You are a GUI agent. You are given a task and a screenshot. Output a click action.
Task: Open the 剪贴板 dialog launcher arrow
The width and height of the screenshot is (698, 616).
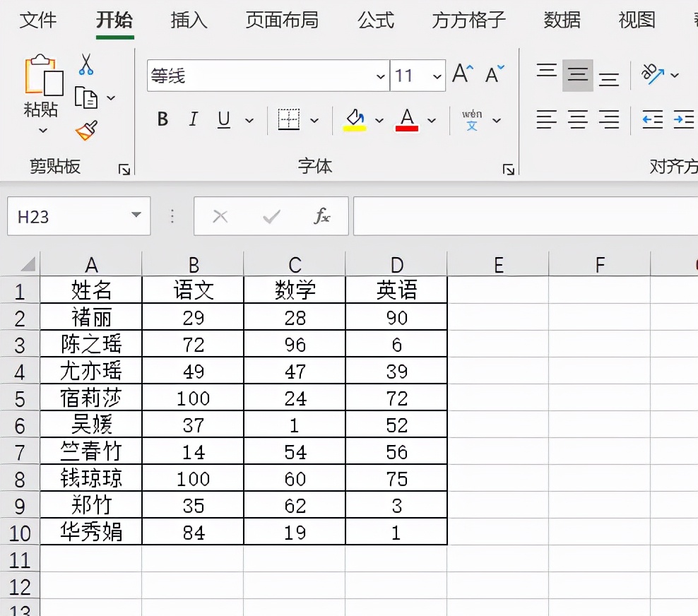pyautogui.click(x=124, y=169)
